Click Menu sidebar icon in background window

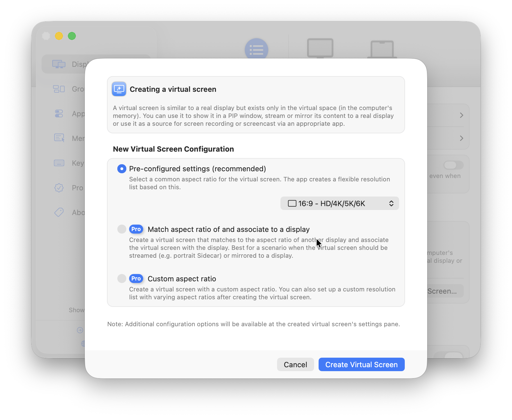pos(59,138)
